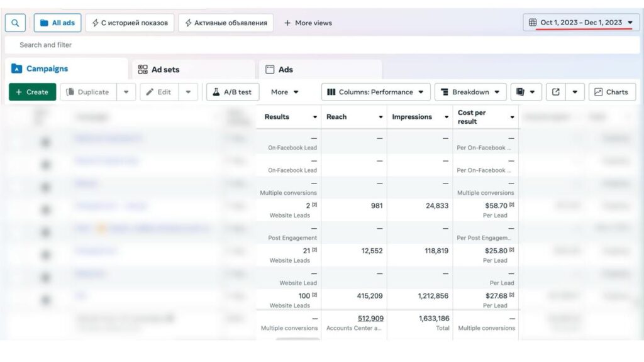Click the lightning icon on Активные объявления
Viewport: 644px width, 362px height.
(x=188, y=23)
